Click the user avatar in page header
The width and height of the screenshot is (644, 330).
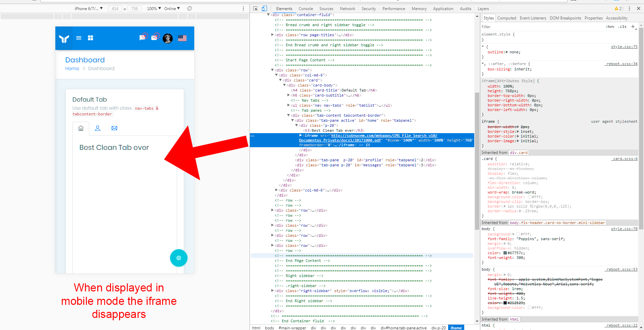168,38
